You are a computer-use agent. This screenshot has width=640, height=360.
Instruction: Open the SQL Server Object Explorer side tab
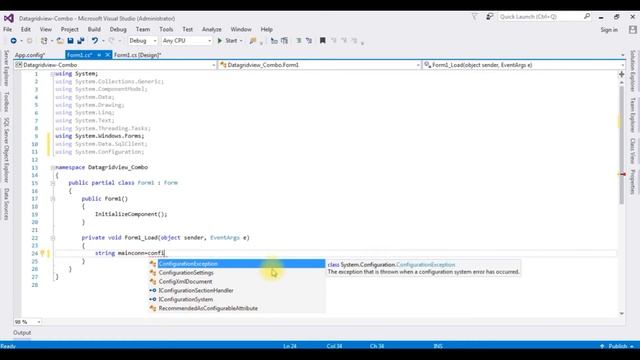[6, 150]
